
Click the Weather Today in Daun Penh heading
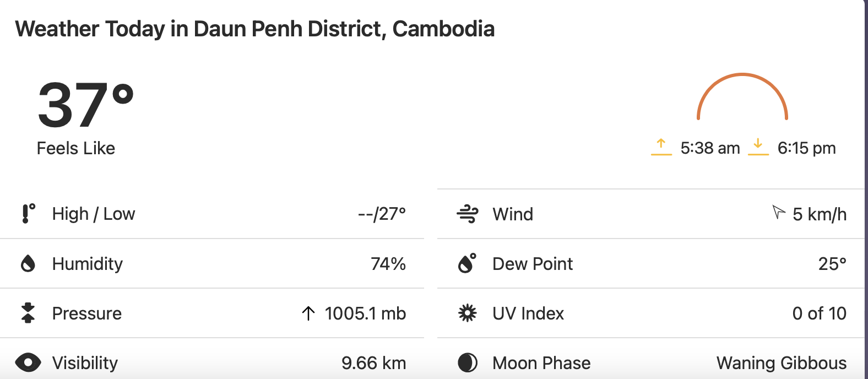coord(254,29)
